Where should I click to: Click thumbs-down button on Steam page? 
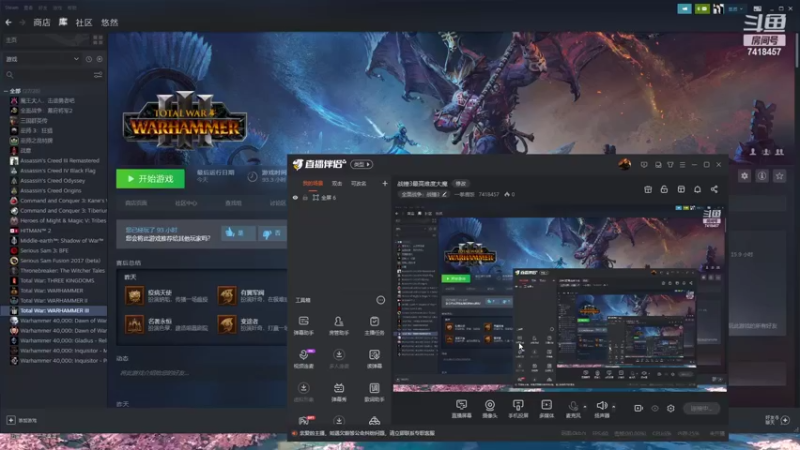coord(272,233)
